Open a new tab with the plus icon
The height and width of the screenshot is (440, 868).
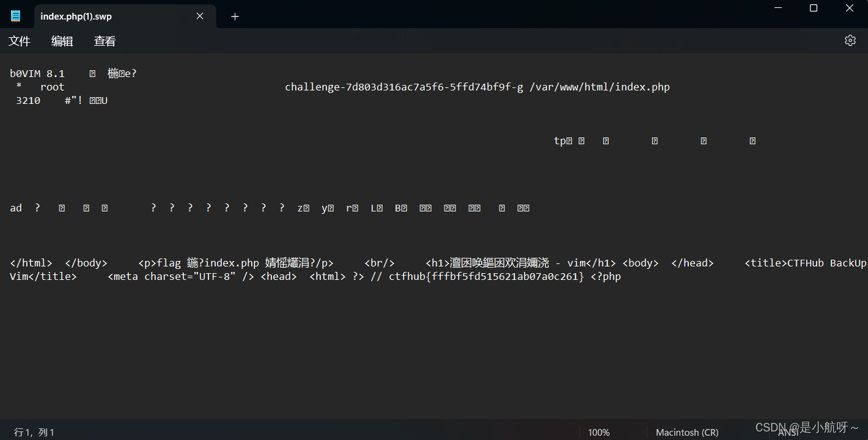[x=235, y=16]
